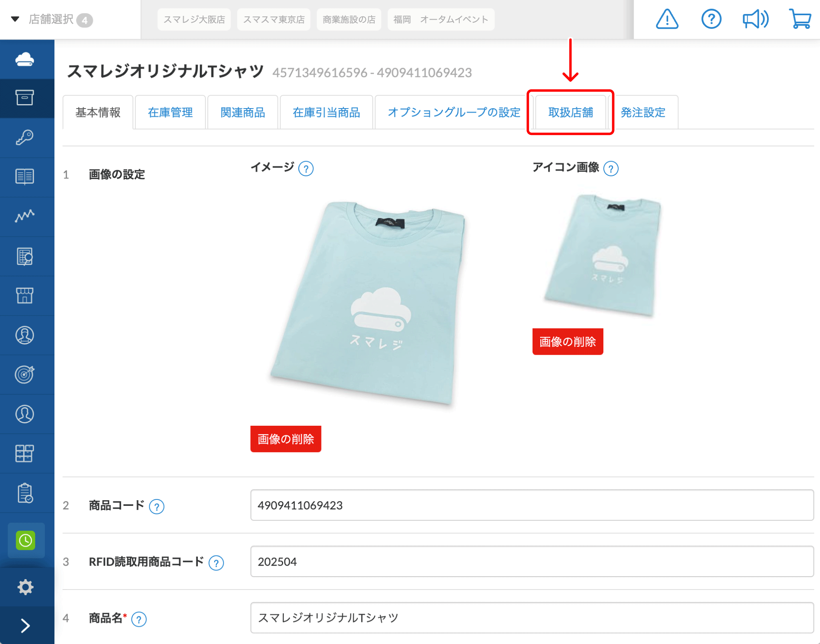820x644 pixels.
Task: Open the open-book journal sidebar icon
Action: coord(24,176)
